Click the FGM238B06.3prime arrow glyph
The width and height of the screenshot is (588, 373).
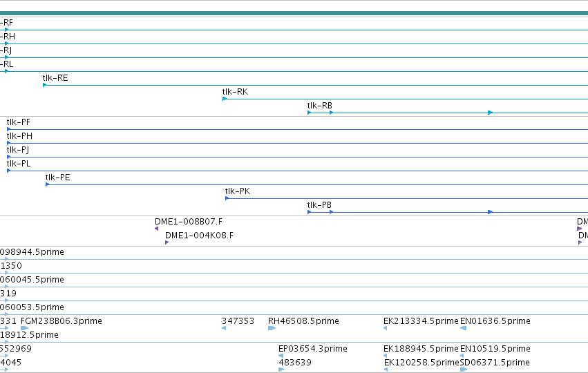[x=24, y=328]
